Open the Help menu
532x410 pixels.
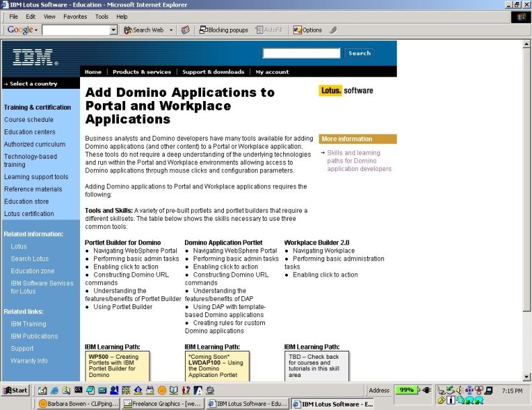pyautogui.click(x=122, y=17)
